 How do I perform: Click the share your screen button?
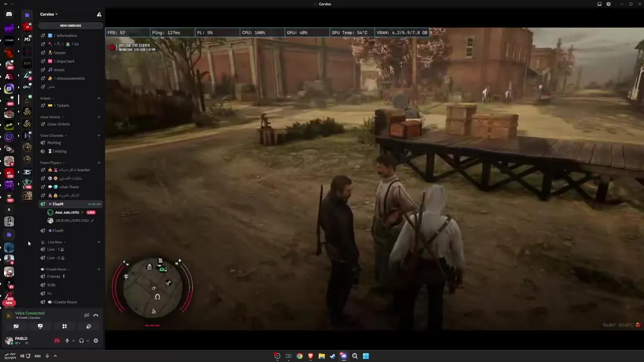click(x=40, y=326)
